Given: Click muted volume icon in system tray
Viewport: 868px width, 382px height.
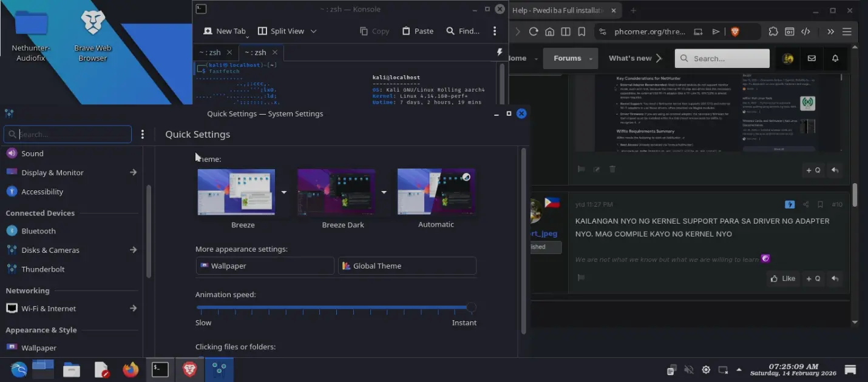Looking at the screenshot, I should click(x=688, y=370).
